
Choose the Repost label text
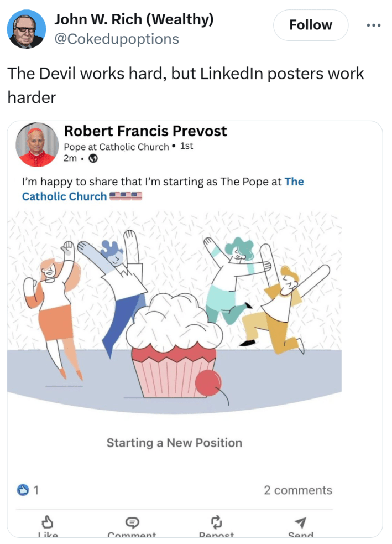click(x=217, y=534)
